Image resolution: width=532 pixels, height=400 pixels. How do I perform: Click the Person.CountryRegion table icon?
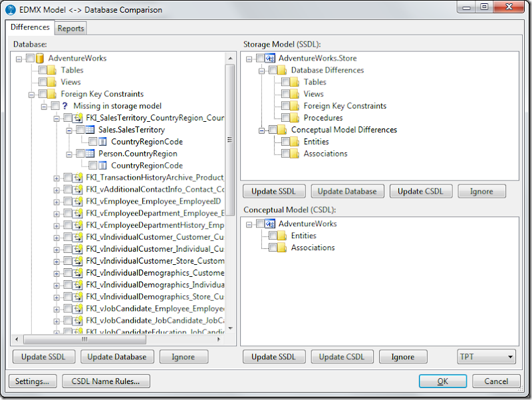90,154
